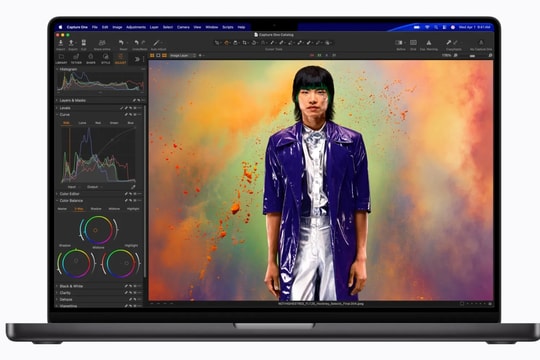Collapse the Histogram panel

pos(57,69)
